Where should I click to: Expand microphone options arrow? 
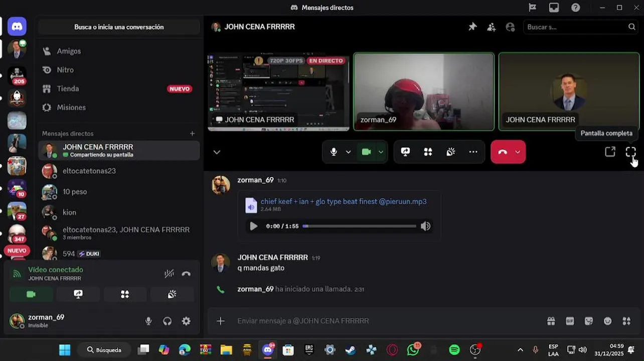pos(348,152)
